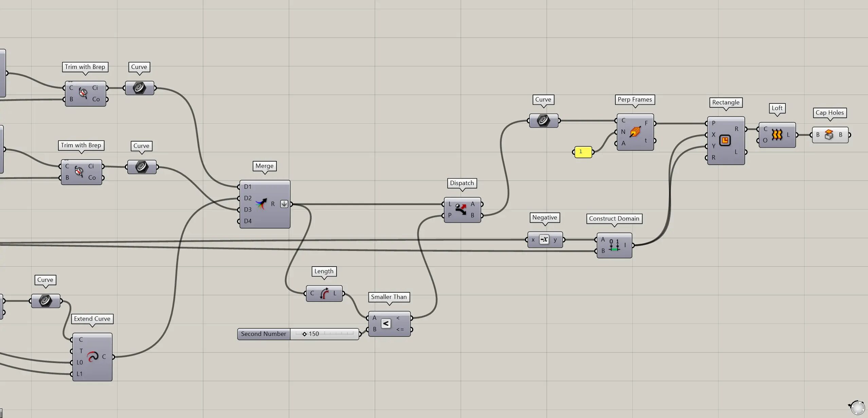This screenshot has width=868, height=418.
Task: Click the Perp Frames component icon
Action: point(635,132)
